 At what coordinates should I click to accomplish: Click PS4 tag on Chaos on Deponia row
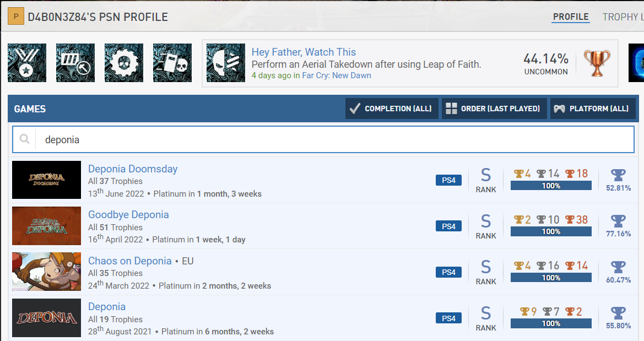[x=448, y=272]
